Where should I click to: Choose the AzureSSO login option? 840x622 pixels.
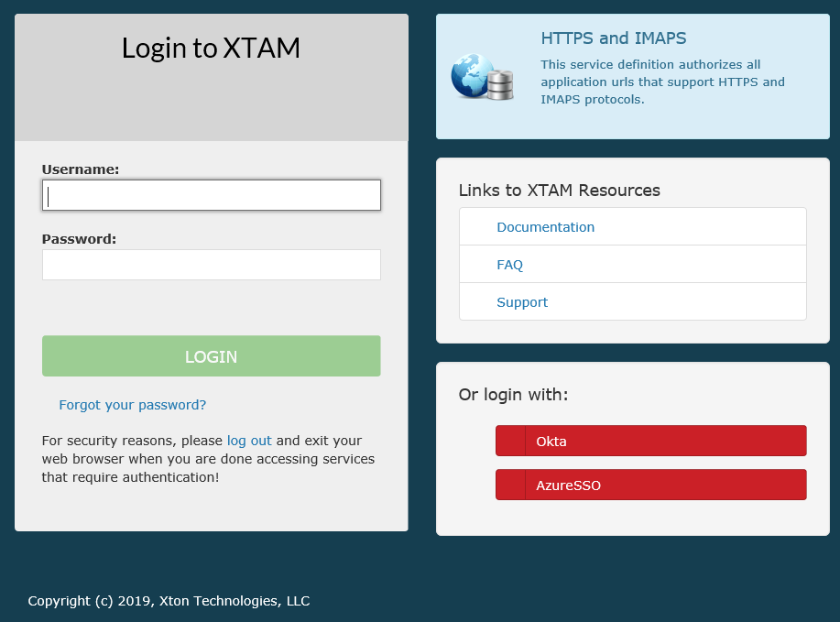tap(665, 485)
